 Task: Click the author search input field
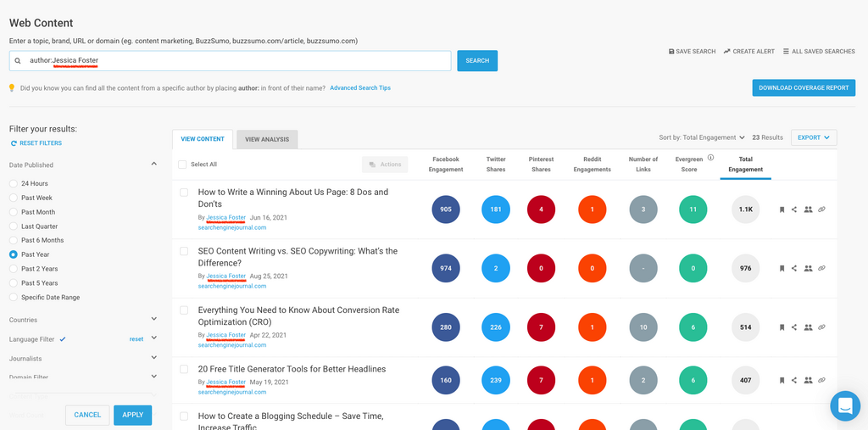click(237, 61)
